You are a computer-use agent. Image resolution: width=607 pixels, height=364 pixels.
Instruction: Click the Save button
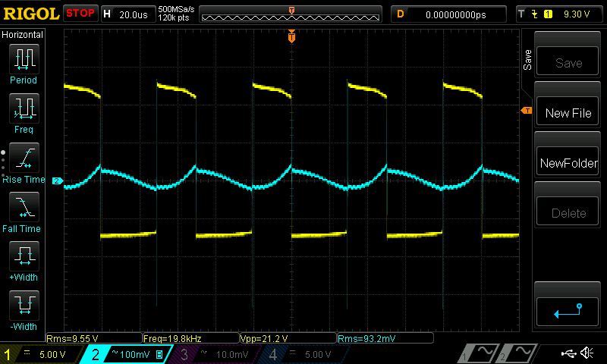(568, 61)
